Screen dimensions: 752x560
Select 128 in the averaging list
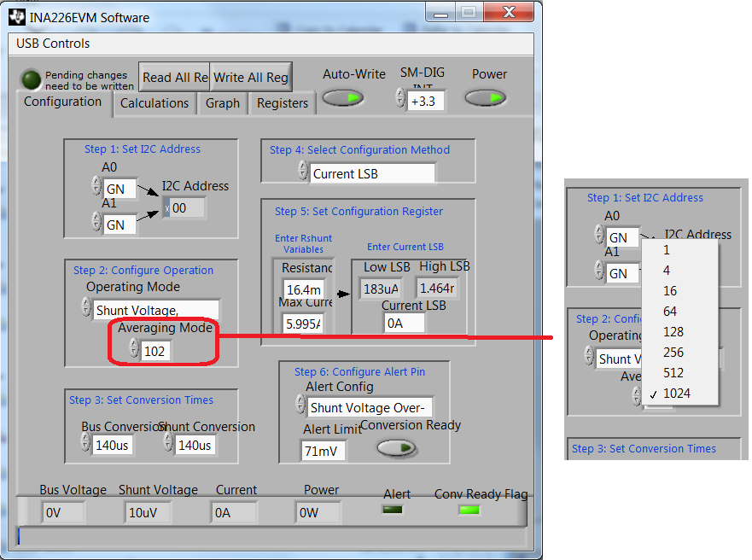tap(680, 332)
